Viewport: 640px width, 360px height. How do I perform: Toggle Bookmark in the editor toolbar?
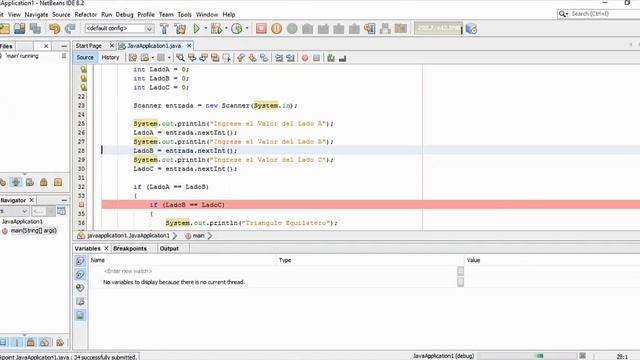pos(264,58)
